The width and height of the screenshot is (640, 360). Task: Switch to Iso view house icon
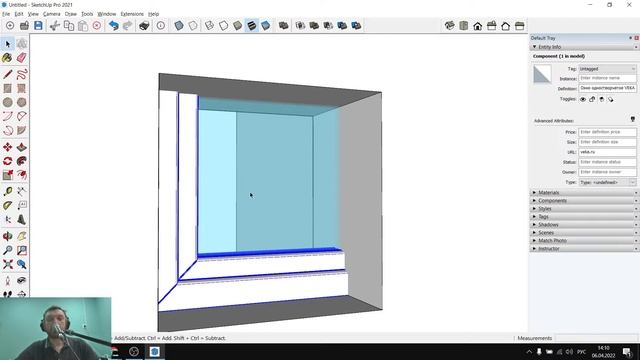[x=450, y=26]
